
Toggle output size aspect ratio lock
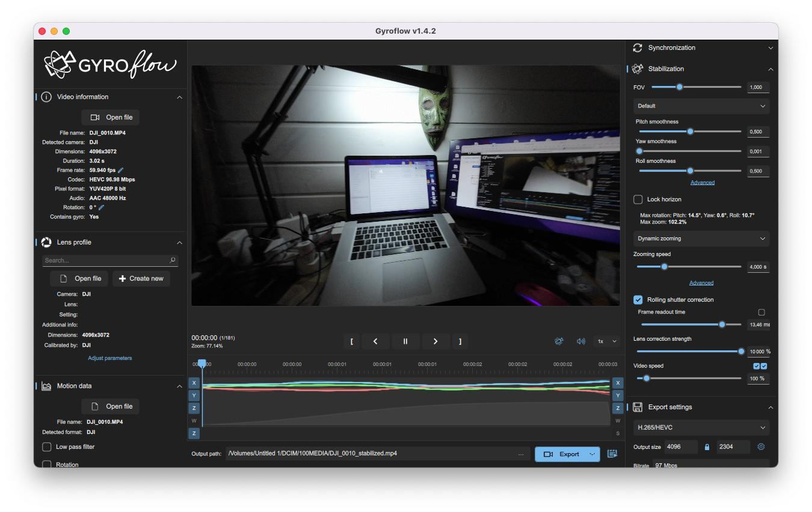(707, 447)
